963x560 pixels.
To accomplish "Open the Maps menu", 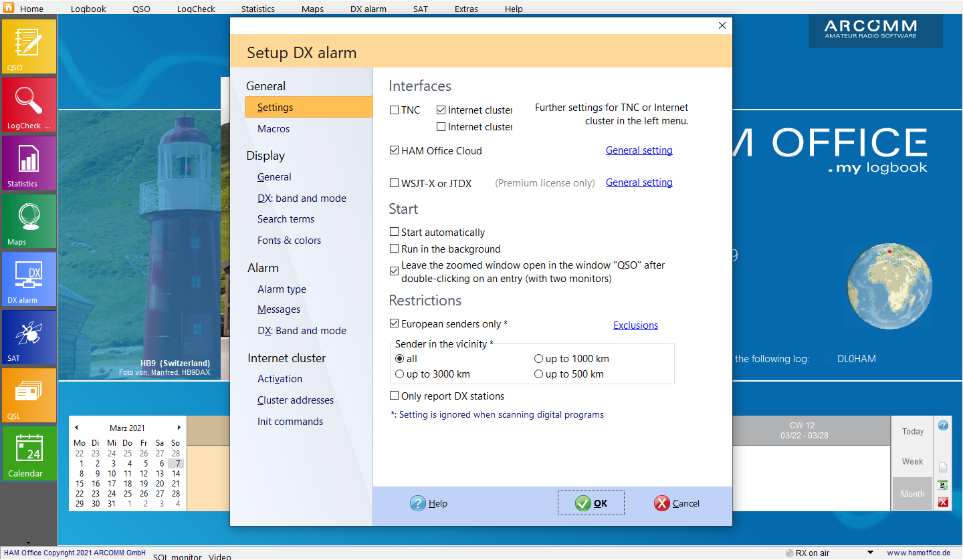I will click(312, 9).
